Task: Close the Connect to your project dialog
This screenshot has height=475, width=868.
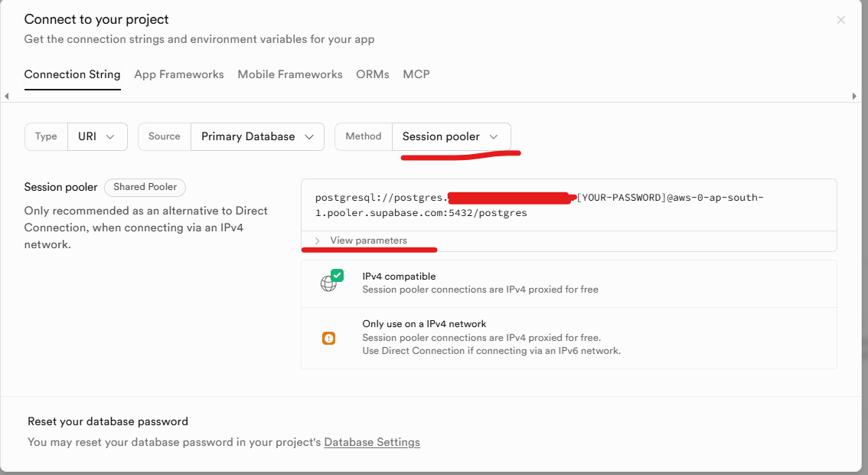Action: (x=840, y=20)
